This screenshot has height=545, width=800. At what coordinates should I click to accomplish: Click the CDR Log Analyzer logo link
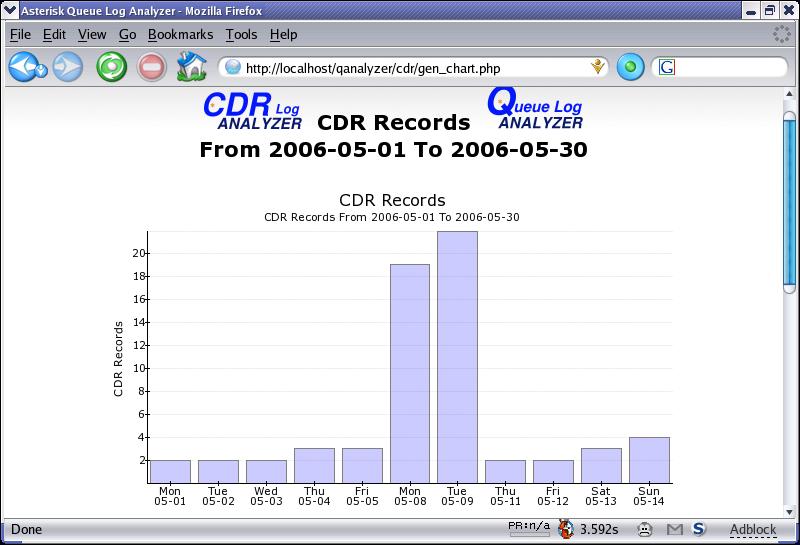252,111
